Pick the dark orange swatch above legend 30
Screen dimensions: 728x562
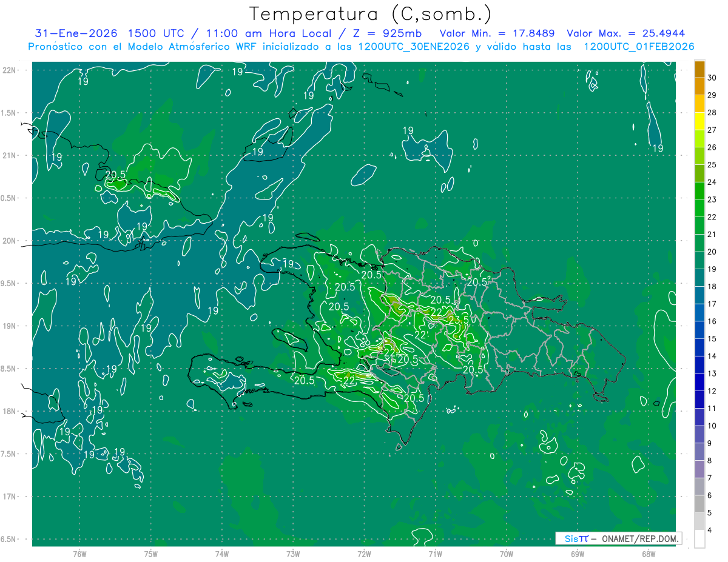pos(699,70)
